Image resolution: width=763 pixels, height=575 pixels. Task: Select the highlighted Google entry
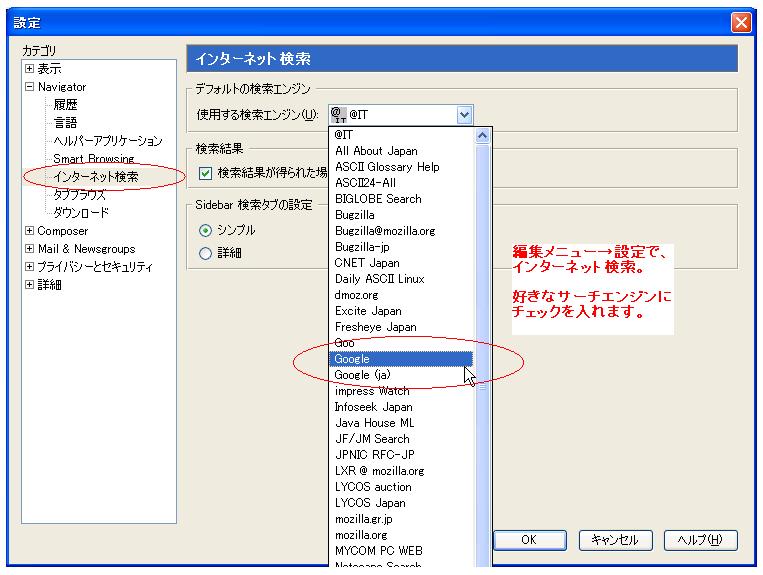coord(401,359)
